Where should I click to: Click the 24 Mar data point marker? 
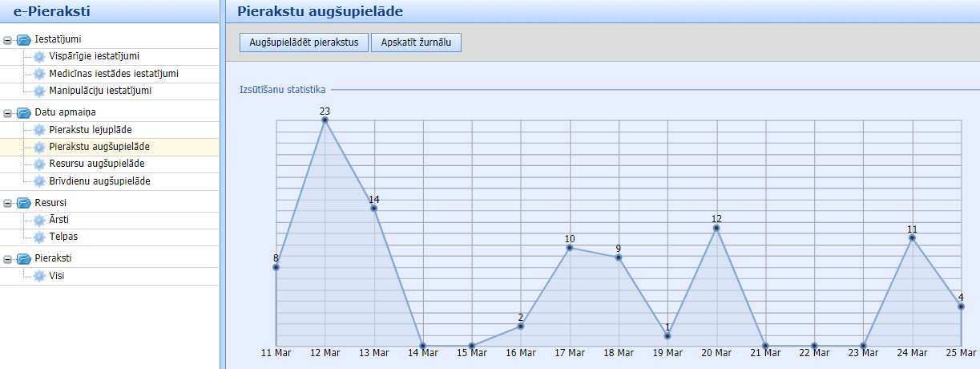(x=912, y=238)
